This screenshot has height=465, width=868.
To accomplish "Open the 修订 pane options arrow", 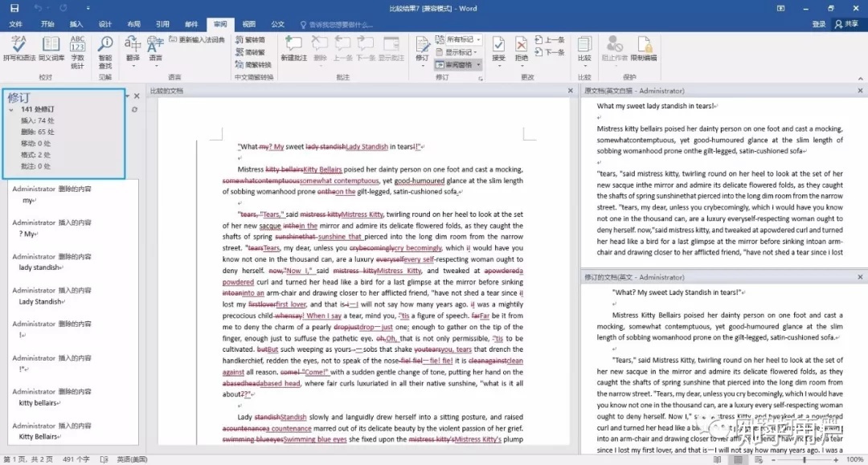I will (x=127, y=96).
